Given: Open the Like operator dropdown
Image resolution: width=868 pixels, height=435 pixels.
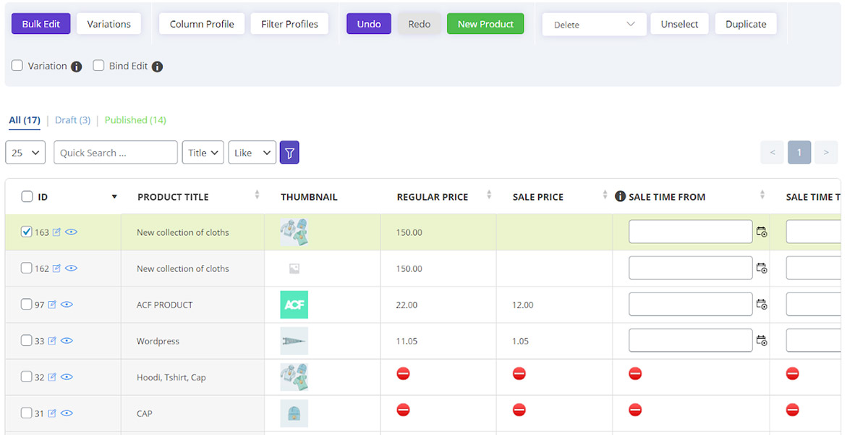Looking at the screenshot, I should pyautogui.click(x=252, y=153).
